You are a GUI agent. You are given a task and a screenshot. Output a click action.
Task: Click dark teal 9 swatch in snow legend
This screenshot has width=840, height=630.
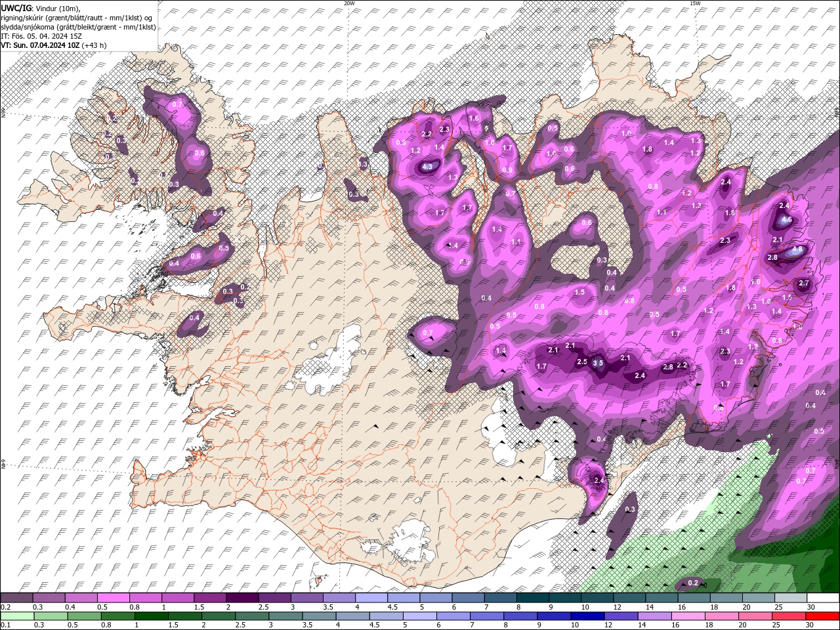(565, 598)
